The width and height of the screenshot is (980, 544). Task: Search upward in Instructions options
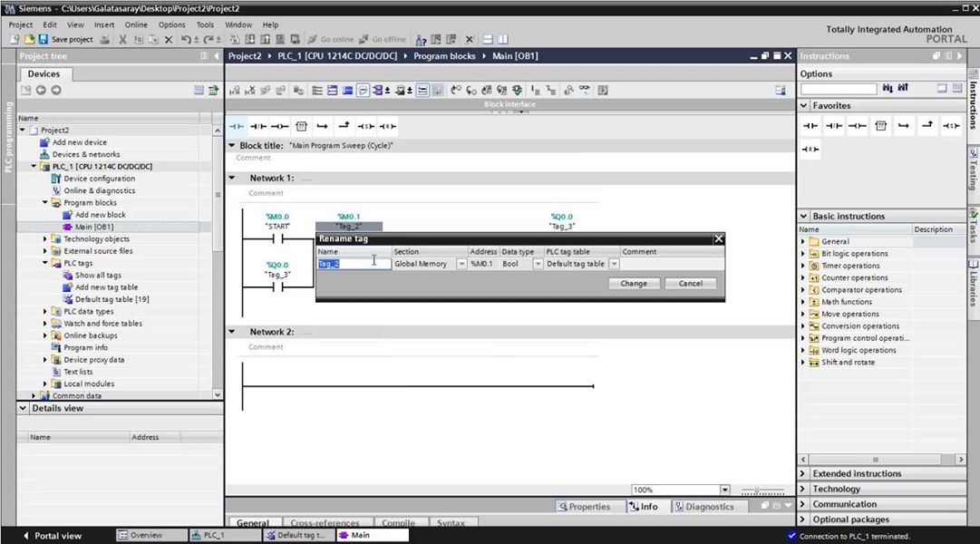tap(903, 88)
